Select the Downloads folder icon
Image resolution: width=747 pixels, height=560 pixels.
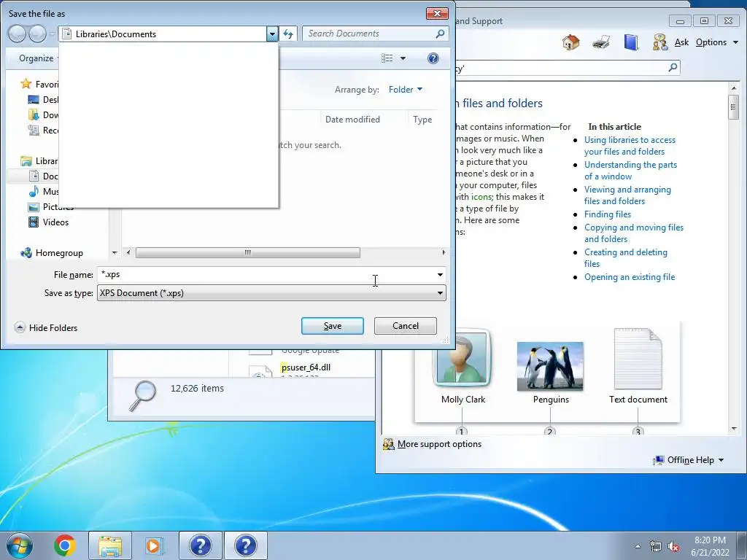[34, 114]
